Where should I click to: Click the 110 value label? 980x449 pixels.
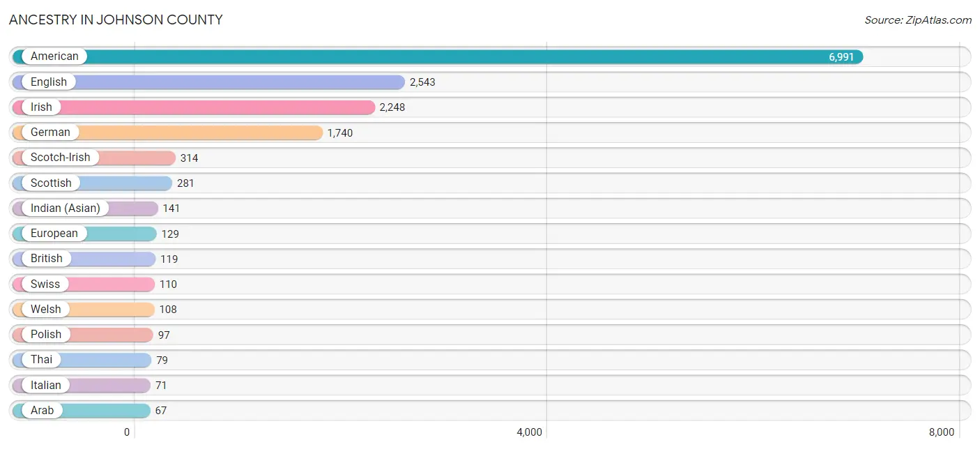tap(168, 284)
